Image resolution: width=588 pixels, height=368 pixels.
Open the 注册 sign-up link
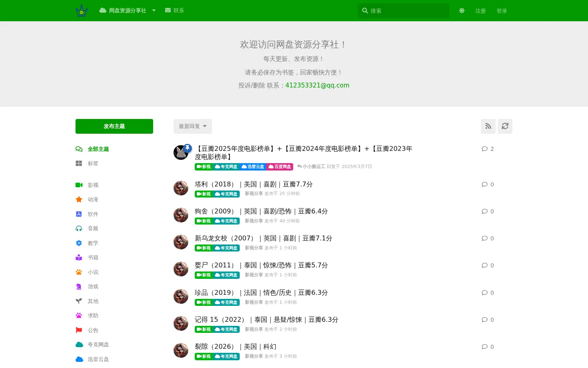[481, 11]
